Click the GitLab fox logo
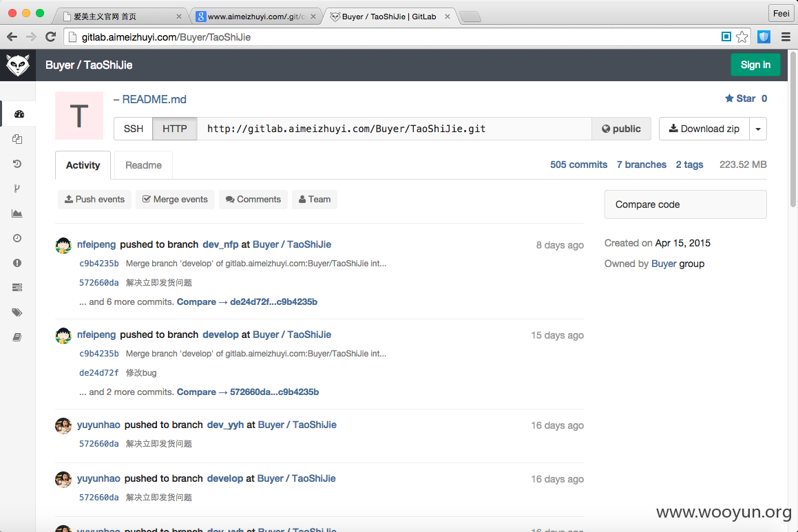The height and width of the screenshot is (532, 798). click(x=18, y=65)
